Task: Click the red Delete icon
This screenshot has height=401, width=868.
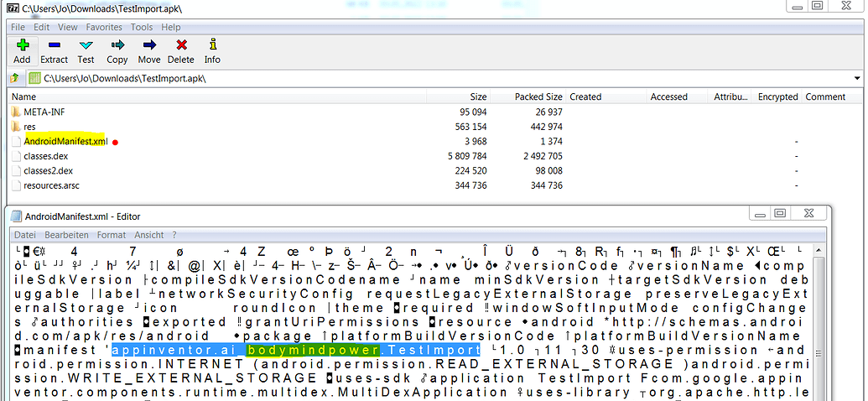Action: 180,45
